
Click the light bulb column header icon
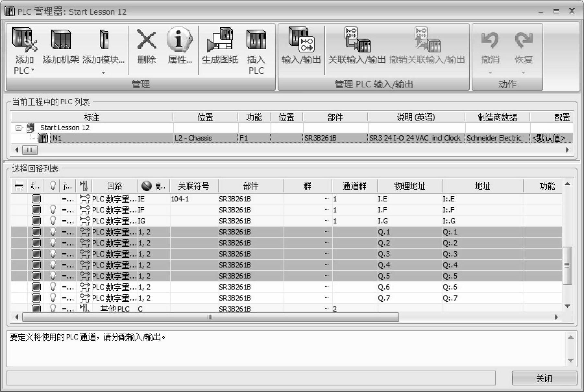point(53,186)
